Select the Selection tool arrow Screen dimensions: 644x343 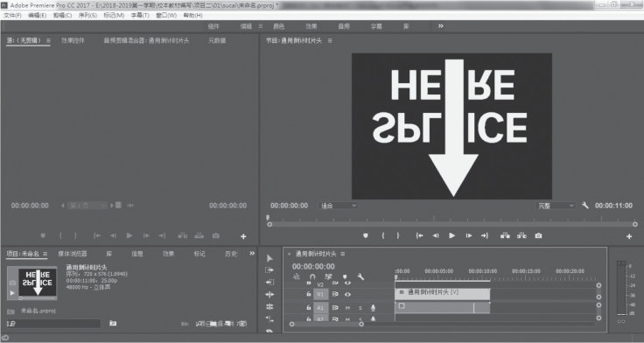[x=269, y=258]
